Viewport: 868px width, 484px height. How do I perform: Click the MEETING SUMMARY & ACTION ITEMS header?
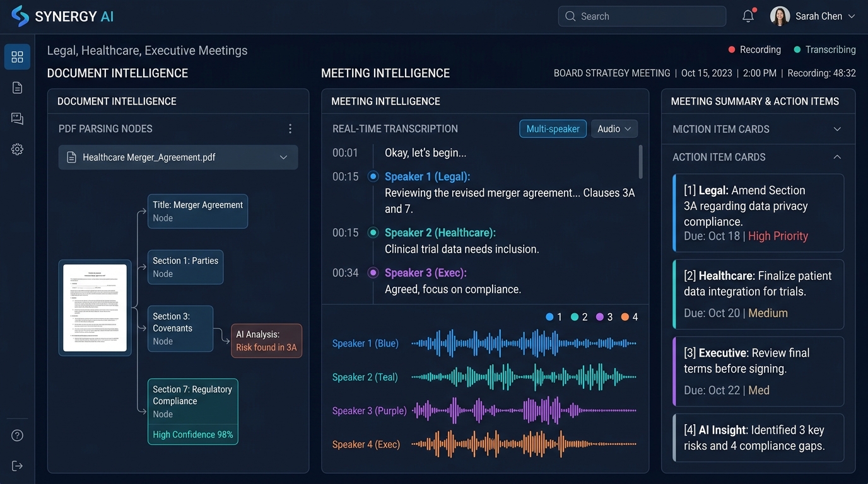click(x=755, y=101)
